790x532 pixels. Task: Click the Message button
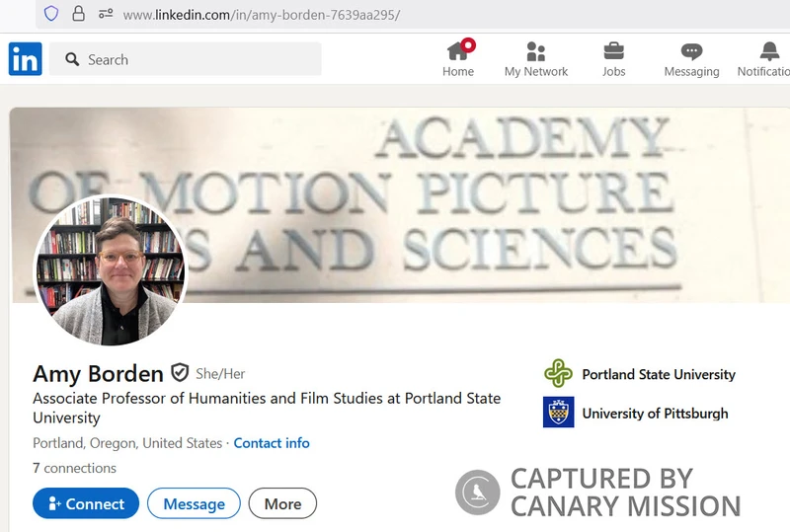pyautogui.click(x=194, y=503)
